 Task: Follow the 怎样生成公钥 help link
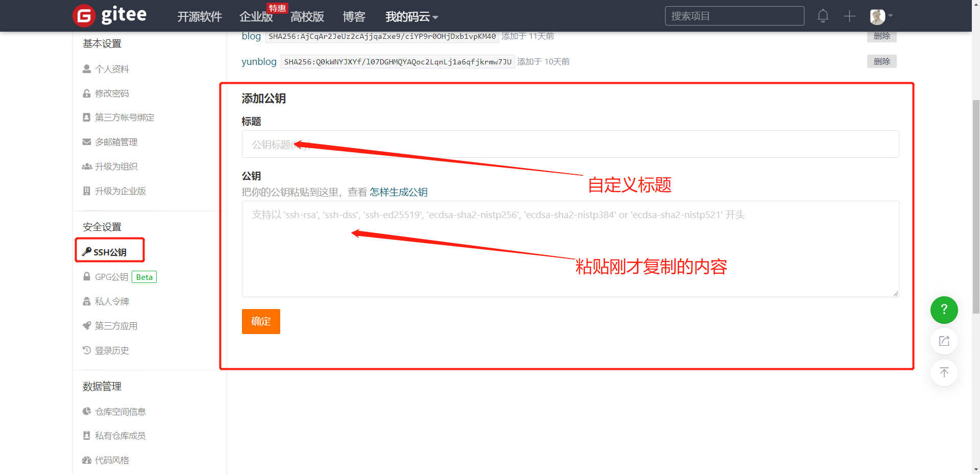[x=398, y=192]
